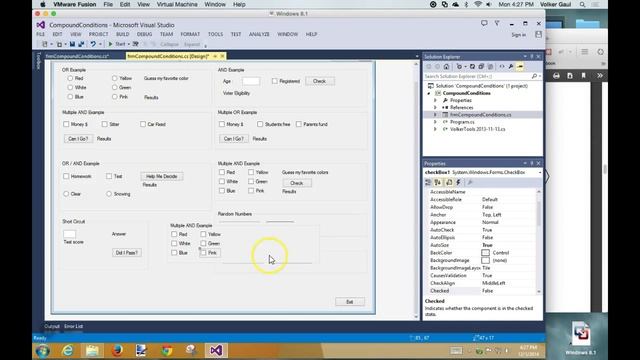This screenshot has width=640, height=360.
Task: Click the Refresh icon in Solution Explorer toolbar
Action: tap(472, 67)
